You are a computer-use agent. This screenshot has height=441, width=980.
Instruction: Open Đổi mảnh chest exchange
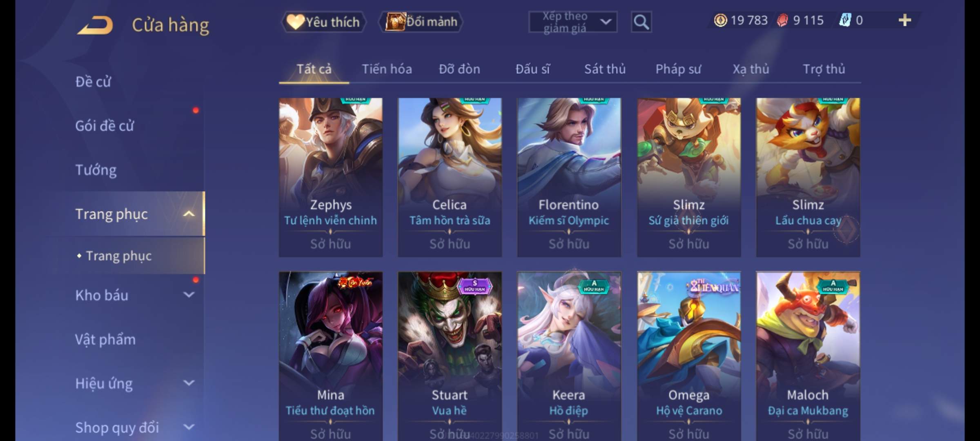coord(421,22)
